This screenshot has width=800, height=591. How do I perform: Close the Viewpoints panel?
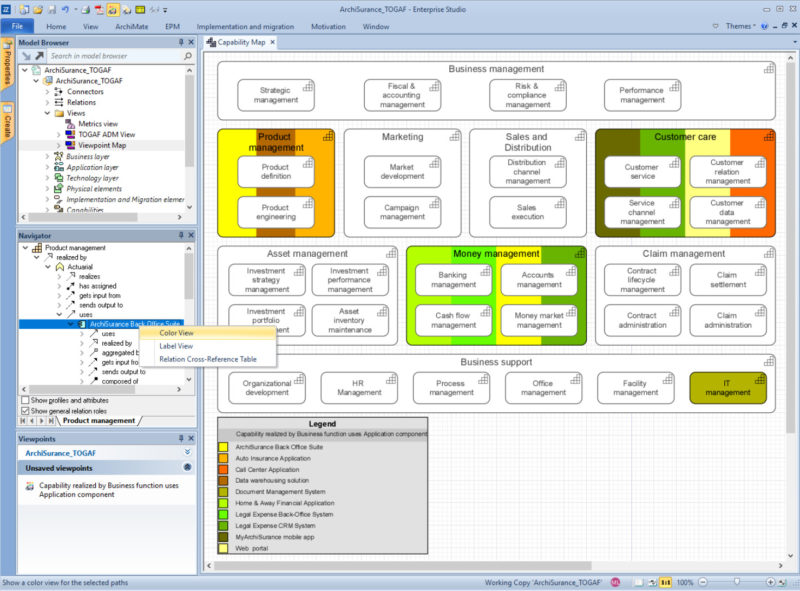click(191, 438)
